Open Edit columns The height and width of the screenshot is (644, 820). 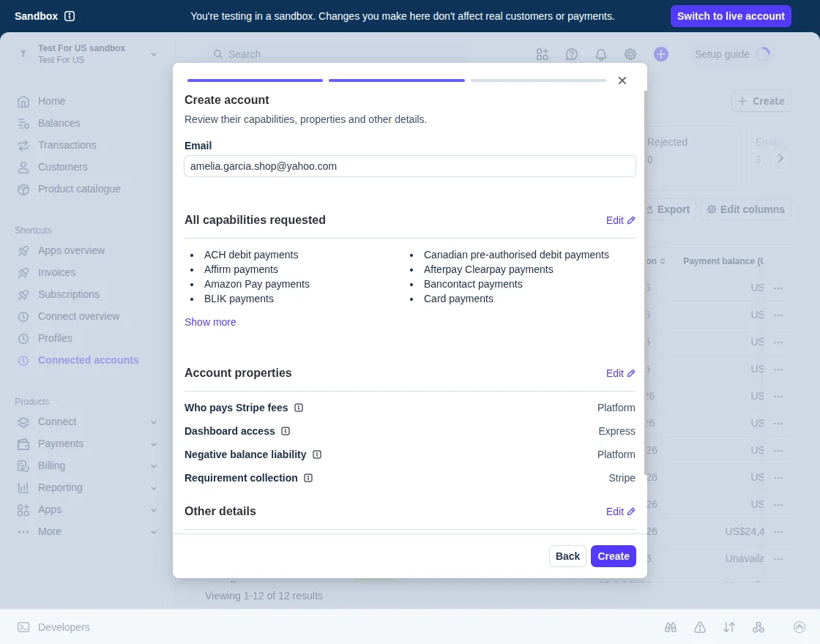[x=746, y=209]
